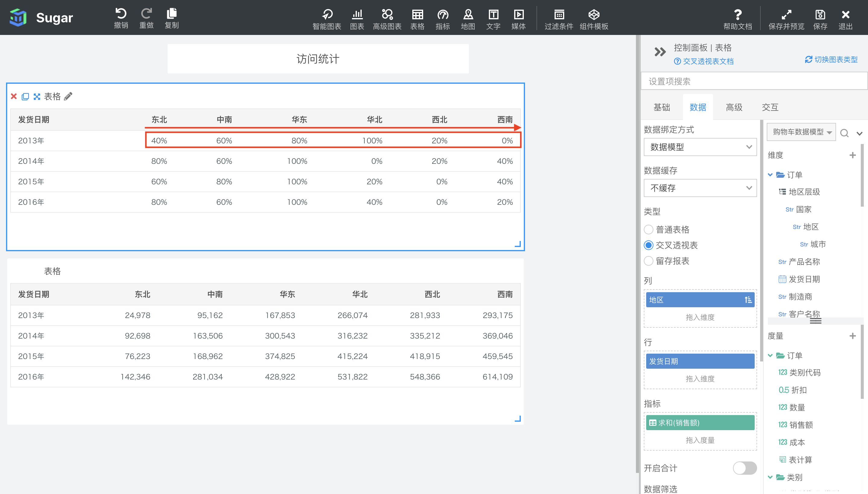Viewport: 868px width, 494px height.
Task: Add a Table (表格) component from toolbar
Action: pyautogui.click(x=417, y=19)
